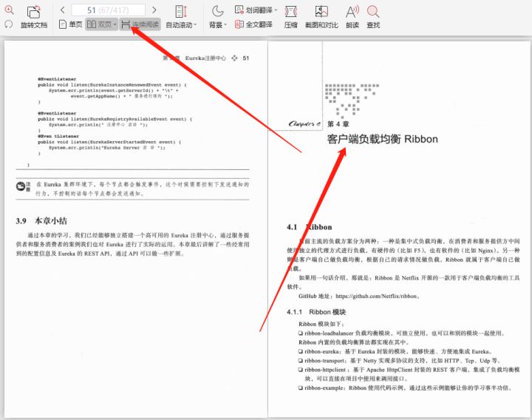This screenshot has height=420, width=532.
Task: Click the circular rotate icon below zoom-in
Action: pyautogui.click(x=9, y=24)
